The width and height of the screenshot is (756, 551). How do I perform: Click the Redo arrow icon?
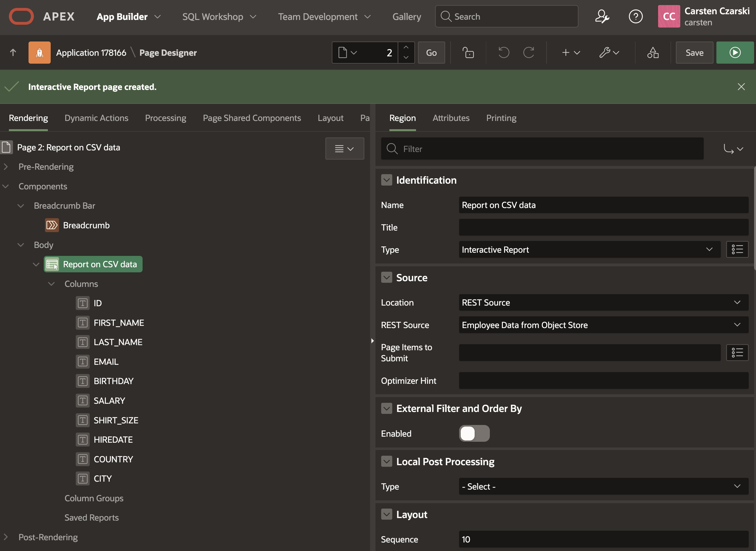pyautogui.click(x=529, y=53)
